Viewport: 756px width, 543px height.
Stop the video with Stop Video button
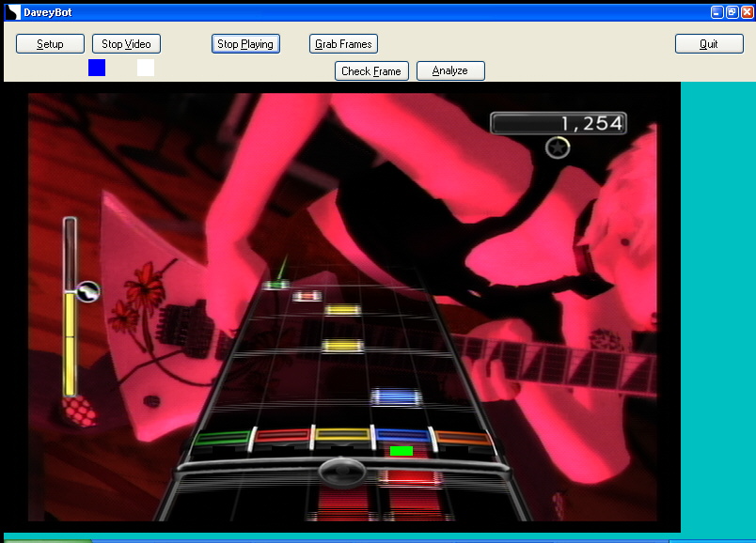coord(126,44)
